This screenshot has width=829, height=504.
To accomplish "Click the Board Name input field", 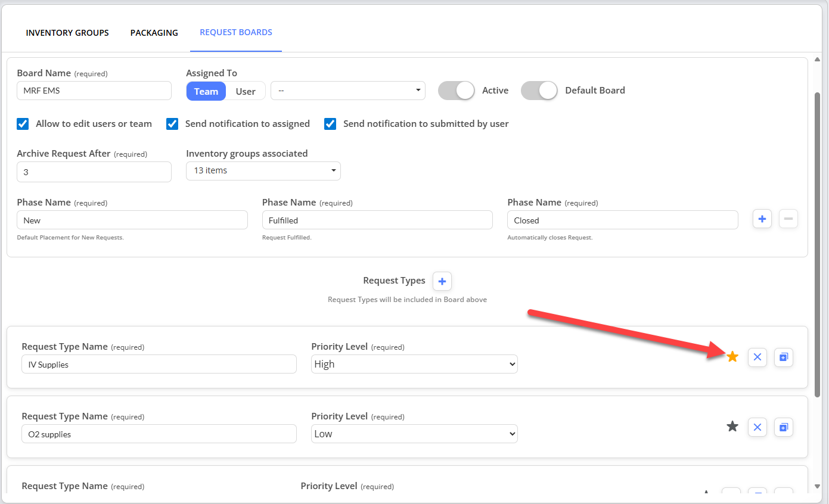I will coord(94,91).
